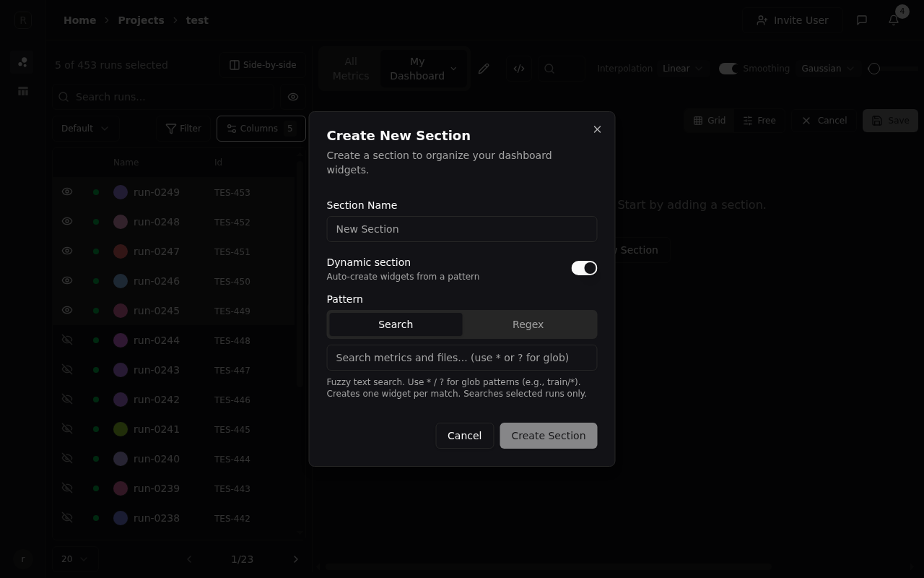Screen dimensions: 924x578
Task: Open the code view with the </> icon
Action: [x=519, y=69]
